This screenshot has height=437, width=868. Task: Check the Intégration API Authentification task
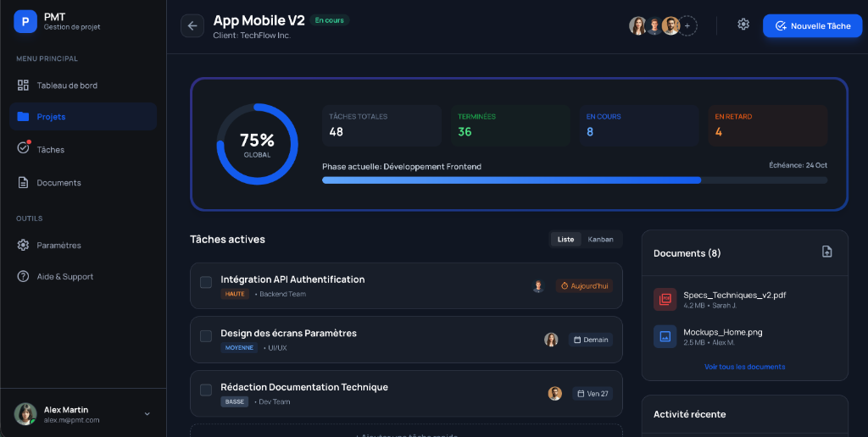point(206,282)
